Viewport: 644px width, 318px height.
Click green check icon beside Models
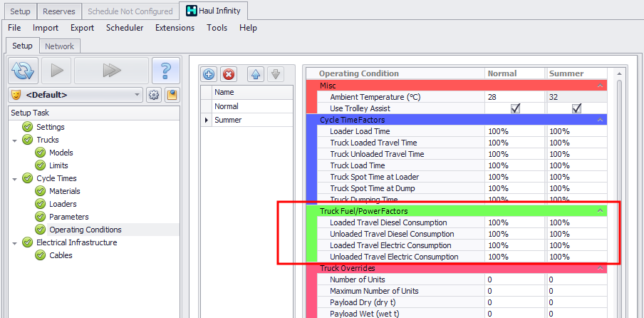pos(40,153)
